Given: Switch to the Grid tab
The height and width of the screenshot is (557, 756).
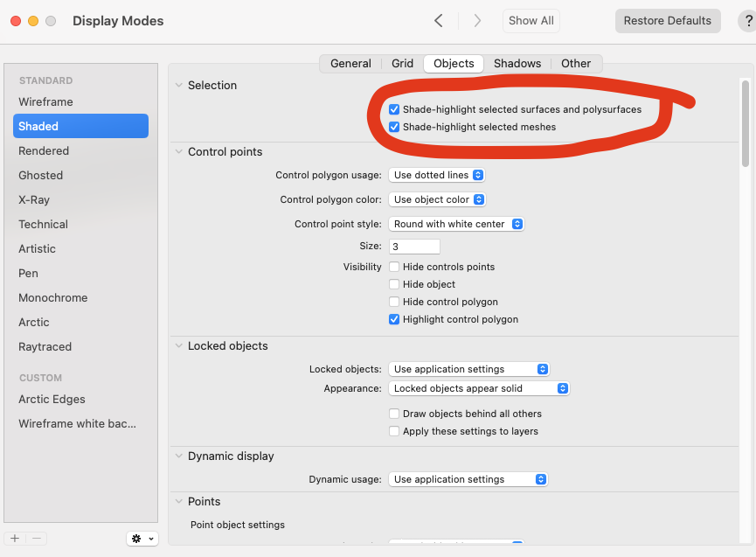Looking at the screenshot, I should pos(403,64).
